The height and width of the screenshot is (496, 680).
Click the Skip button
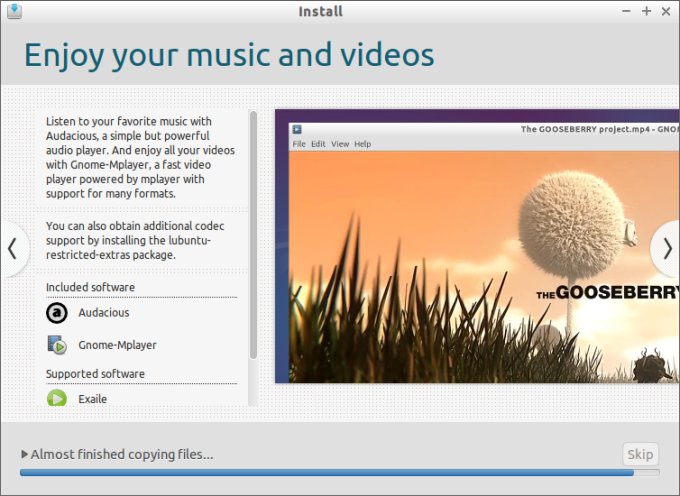[640, 454]
